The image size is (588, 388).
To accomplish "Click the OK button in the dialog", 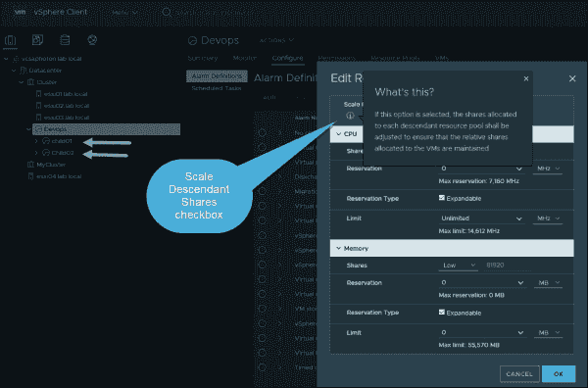I will (x=559, y=373).
